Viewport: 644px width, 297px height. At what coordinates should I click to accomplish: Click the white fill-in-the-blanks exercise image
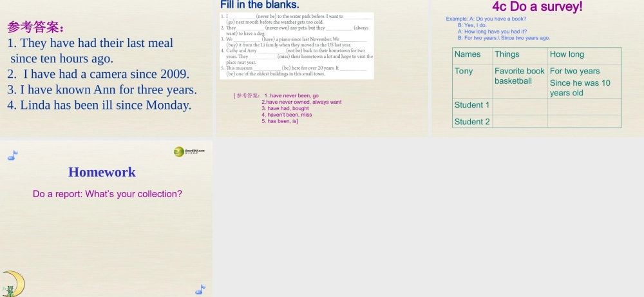pyautogui.click(x=296, y=46)
